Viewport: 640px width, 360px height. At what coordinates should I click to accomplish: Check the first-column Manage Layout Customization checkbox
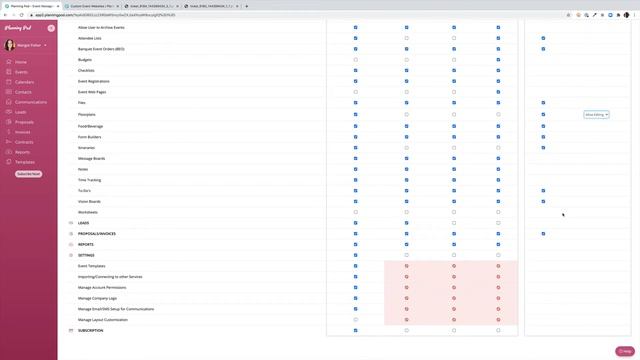(356, 320)
